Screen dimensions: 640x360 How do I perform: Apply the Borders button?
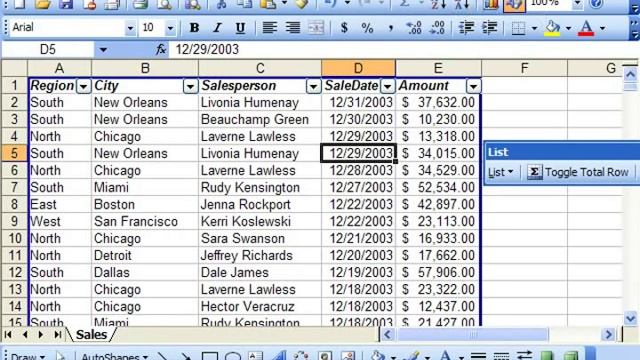518,28
